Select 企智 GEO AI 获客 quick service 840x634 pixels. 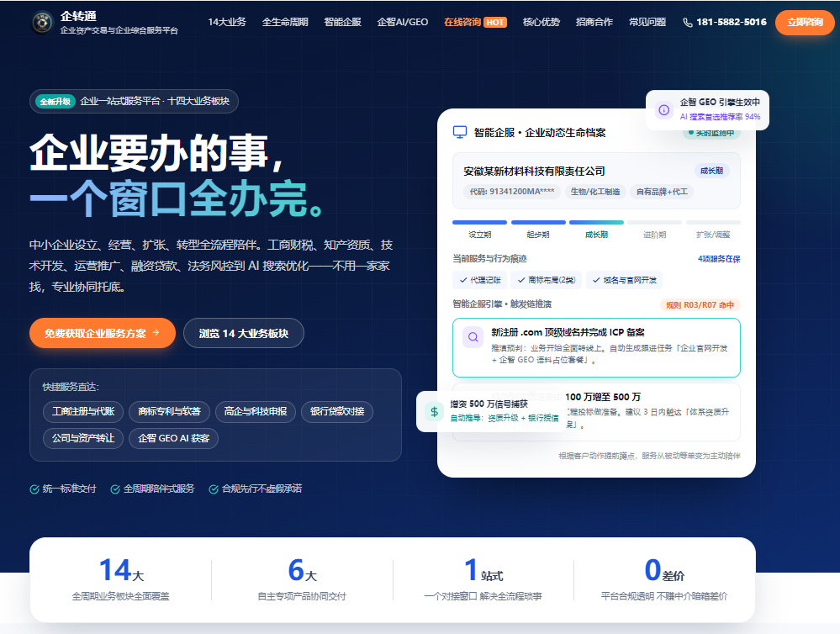173,438
